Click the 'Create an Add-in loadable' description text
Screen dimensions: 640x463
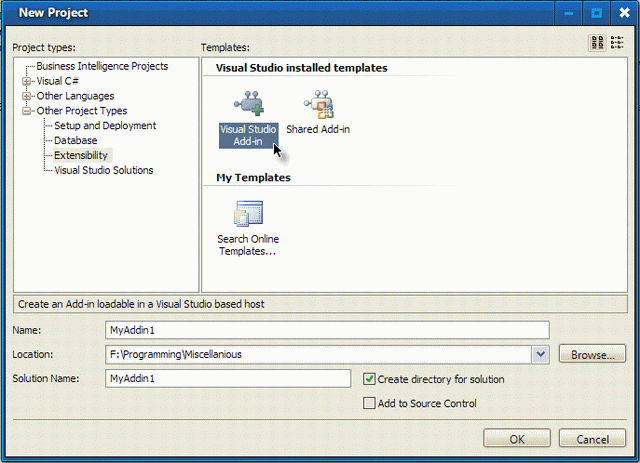[x=141, y=304]
